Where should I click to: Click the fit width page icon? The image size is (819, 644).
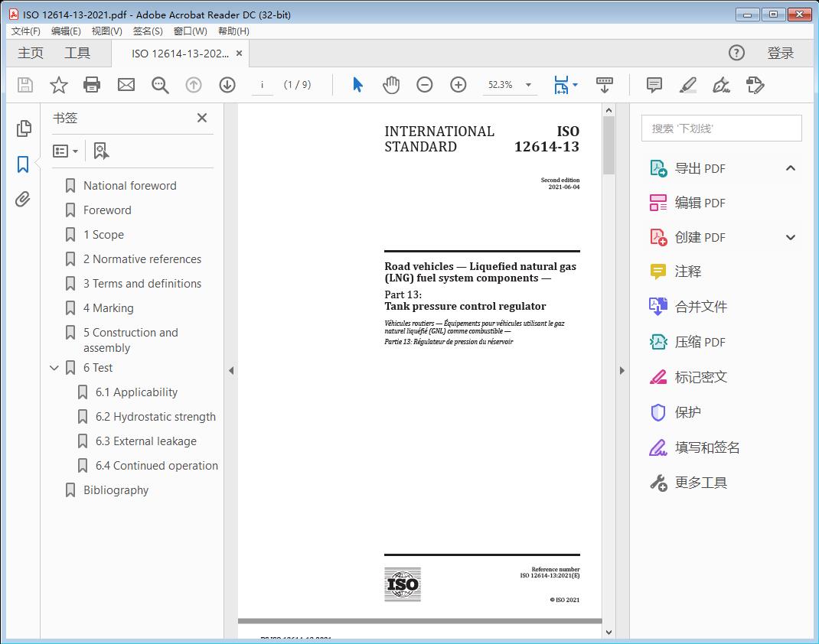561,85
